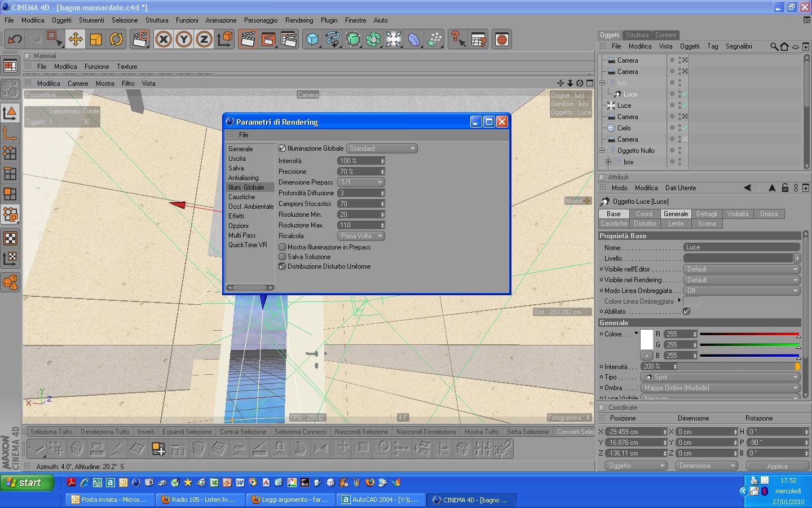Viewport: 812px width, 508px height.
Task: Disable the Illuminazione Globale checkbox
Action: 283,148
